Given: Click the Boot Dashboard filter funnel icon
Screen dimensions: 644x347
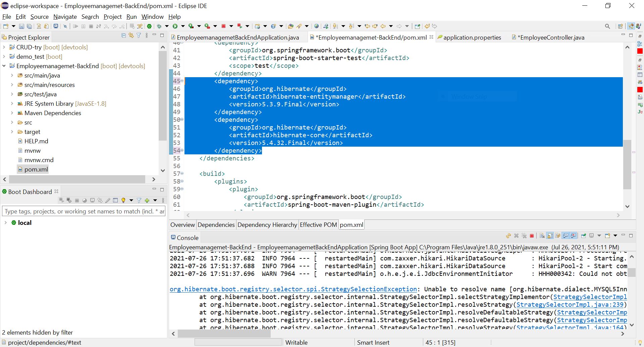Looking at the screenshot, I should pyautogui.click(x=139, y=200).
